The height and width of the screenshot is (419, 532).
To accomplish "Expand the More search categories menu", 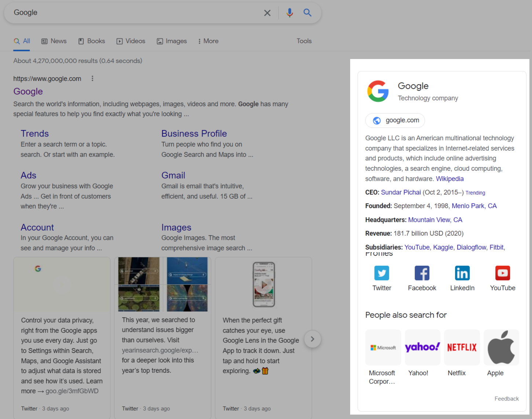I will tap(208, 41).
